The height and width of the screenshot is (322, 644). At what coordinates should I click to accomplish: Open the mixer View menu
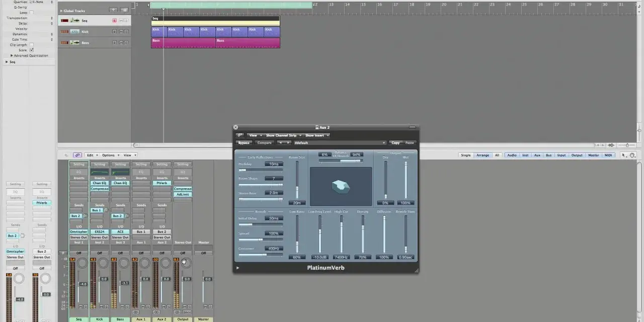(x=129, y=155)
